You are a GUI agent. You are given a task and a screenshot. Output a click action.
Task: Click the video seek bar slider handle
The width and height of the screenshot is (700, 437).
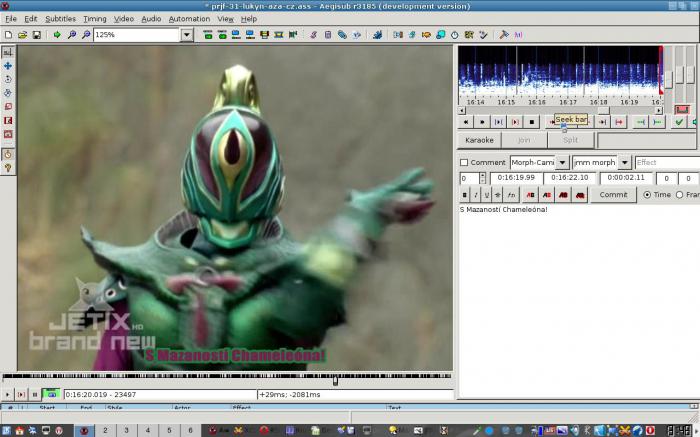click(x=335, y=380)
